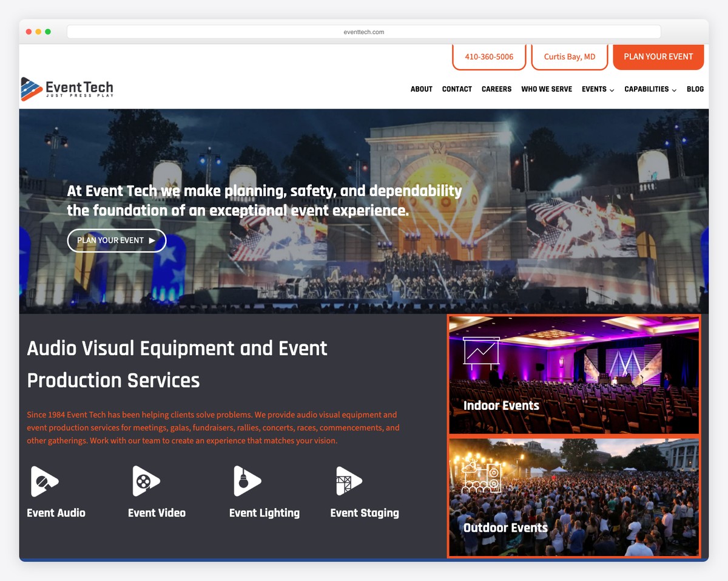Open the ABOUT menu item
The width and height of the screenshot is (728, 581).
pyautogui.click(x=422, y=89)
